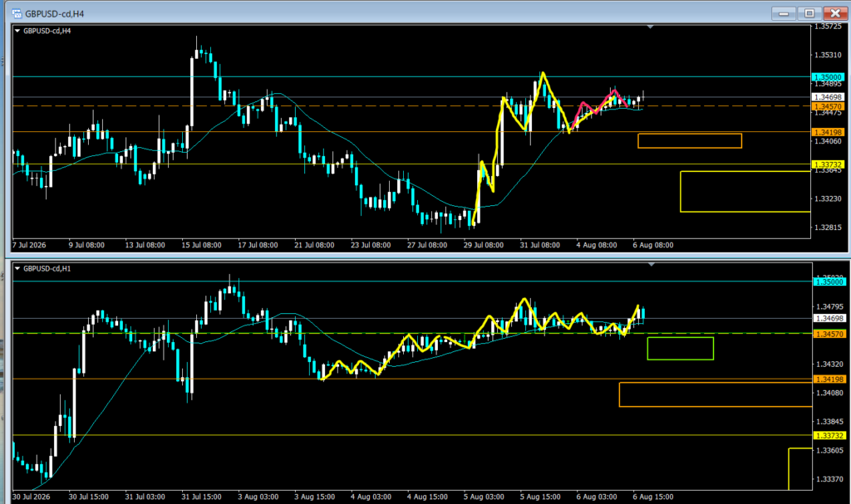Click the 5 Aug 15:00 time axis label
851x504 pixels.
click(540, 497)
